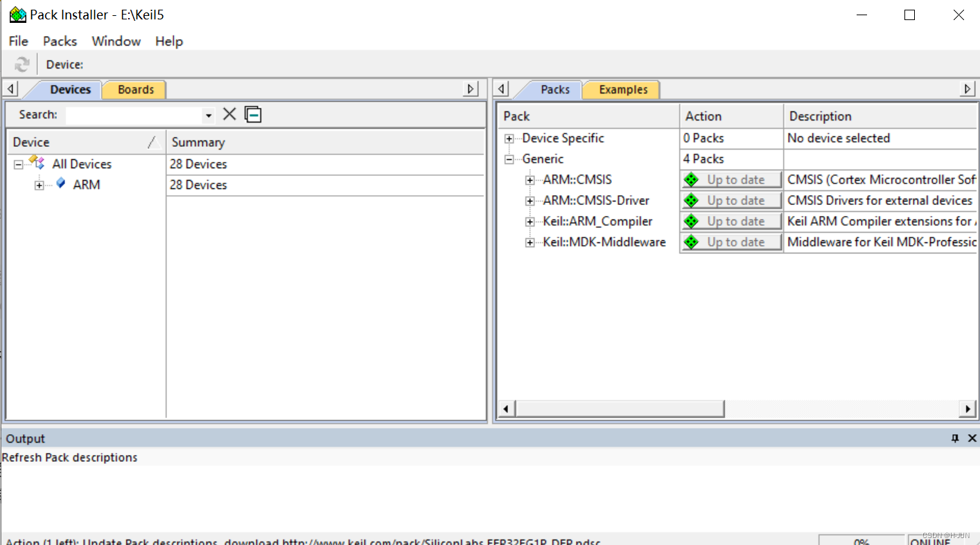Click the Keil::ARM_Compiler green status icon
This screenshot has height=545, width=980.
coord(690,221)
